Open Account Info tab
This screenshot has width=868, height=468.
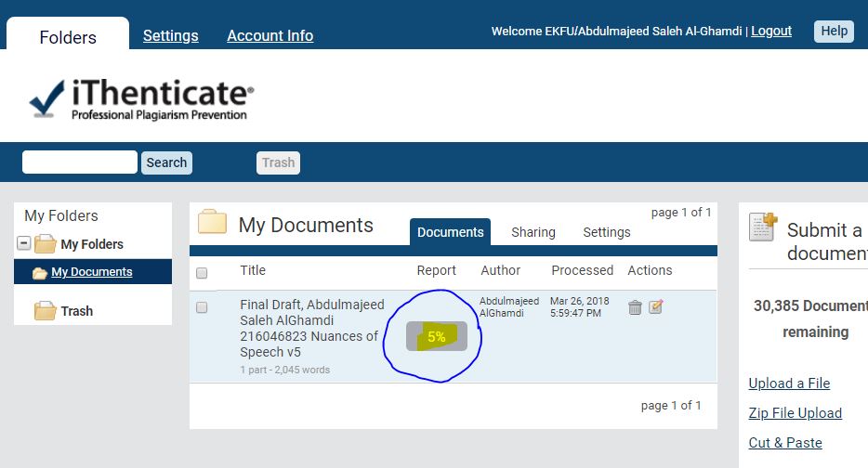click(x=270, y=35)
